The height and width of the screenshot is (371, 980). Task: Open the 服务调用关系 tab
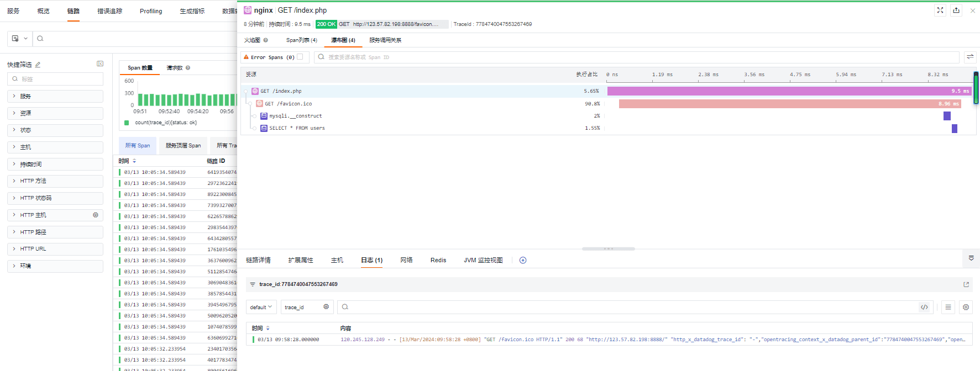click(x=385, y=40)
